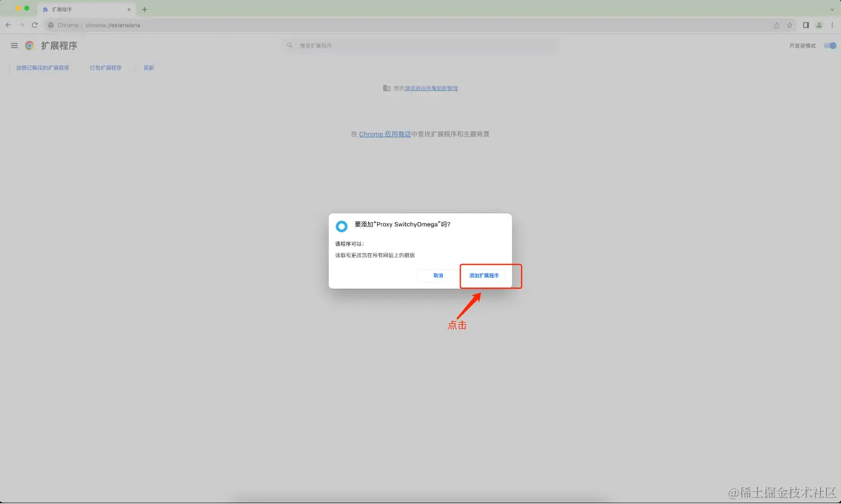The width and height of the screenshot is (841, 504).
Task: Click the Proxy SwitchyOmega ring icon in the dialog
Action: click(342, 226)
